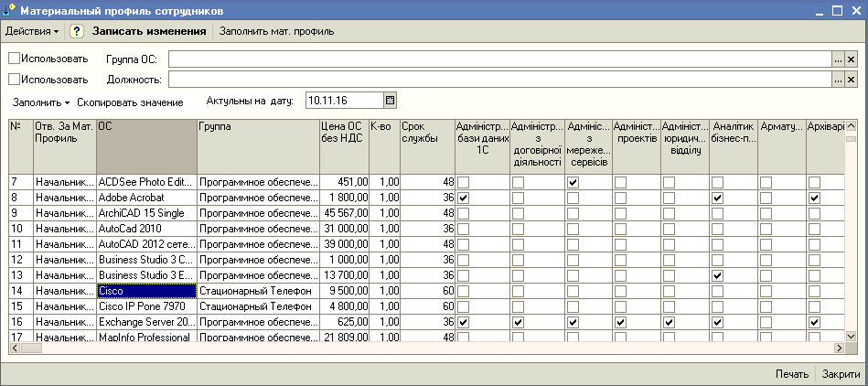Image resolution: width=868 pixels, height=386 pixels.
Task: Open the Действия dropdown menu
Action: click(32, 31)
